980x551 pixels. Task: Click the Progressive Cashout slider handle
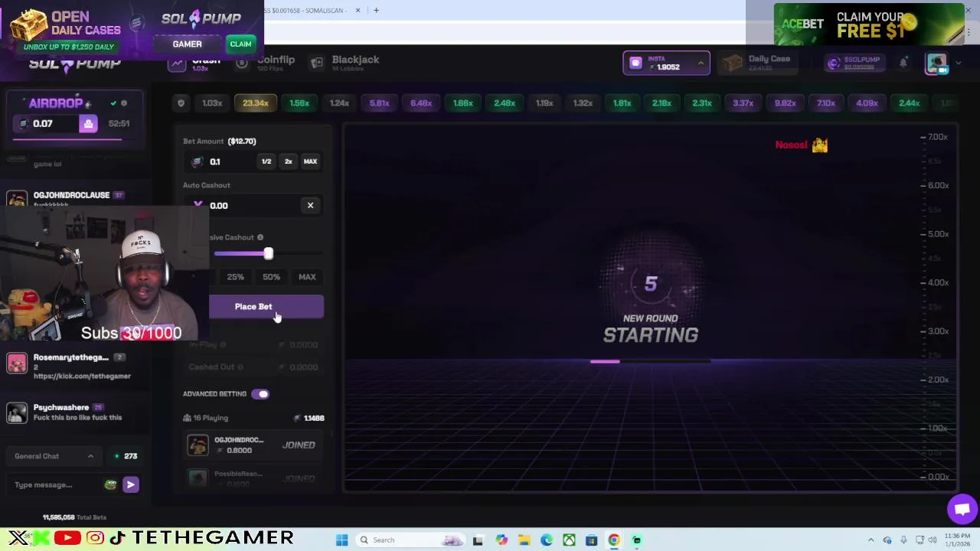(x=268, y=253)
